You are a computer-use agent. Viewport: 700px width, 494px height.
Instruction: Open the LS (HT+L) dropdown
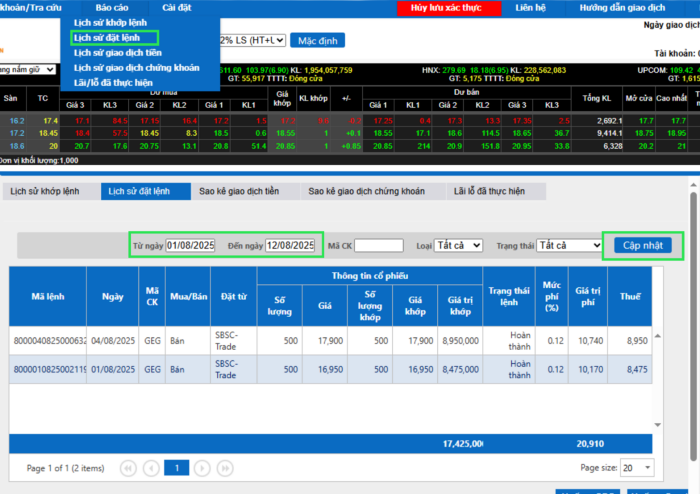click(x=252, y=40)
